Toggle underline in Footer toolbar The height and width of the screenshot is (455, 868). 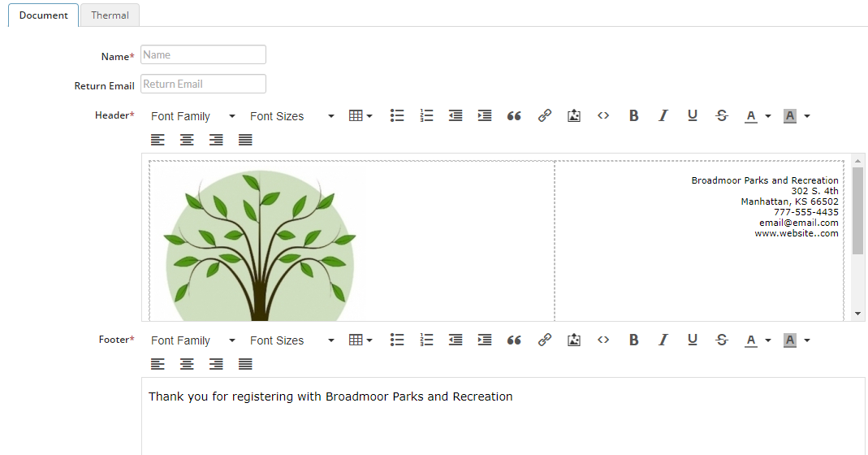click(693, 340)
